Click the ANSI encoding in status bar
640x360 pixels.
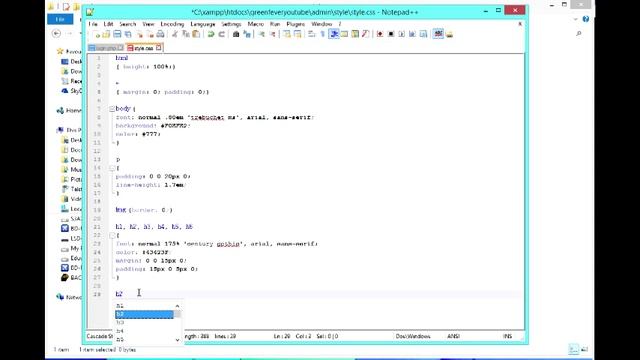pos(453,336)
